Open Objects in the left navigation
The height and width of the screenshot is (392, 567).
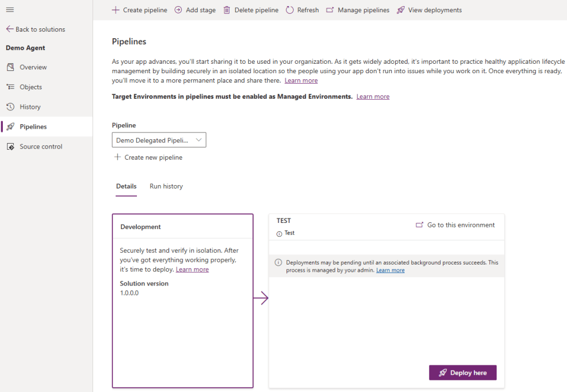[30, 87]
